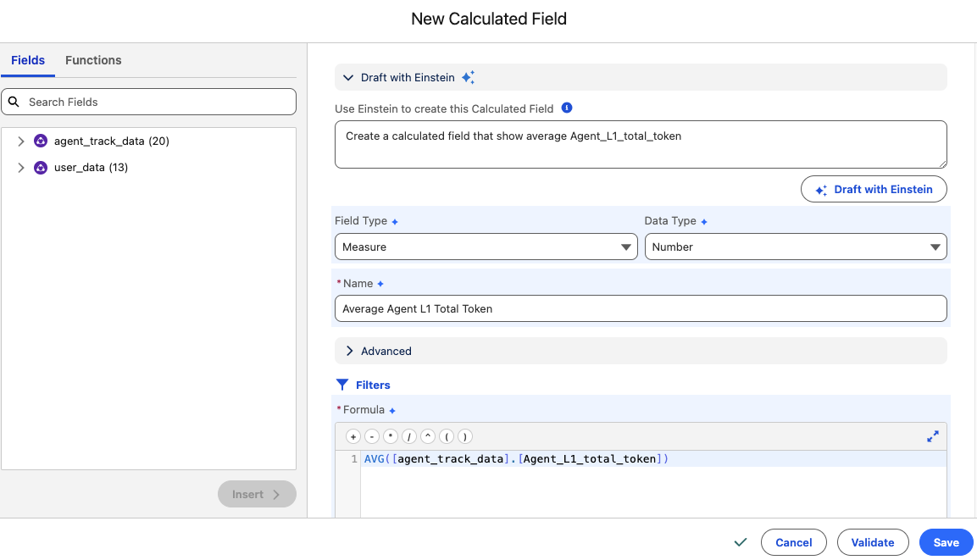Expand the Advanced section
The height and width of the screenshot is (560, 977).
tap(349, 351)
